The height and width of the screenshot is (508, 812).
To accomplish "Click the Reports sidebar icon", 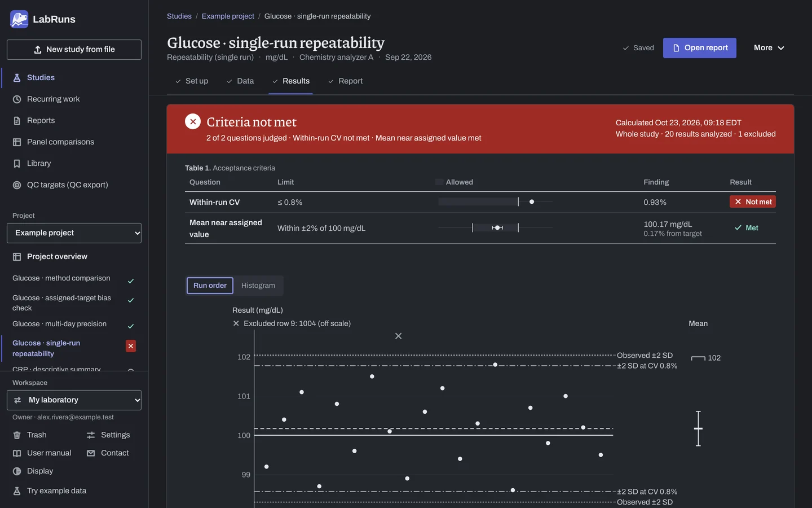I will [x=17, y=121].
